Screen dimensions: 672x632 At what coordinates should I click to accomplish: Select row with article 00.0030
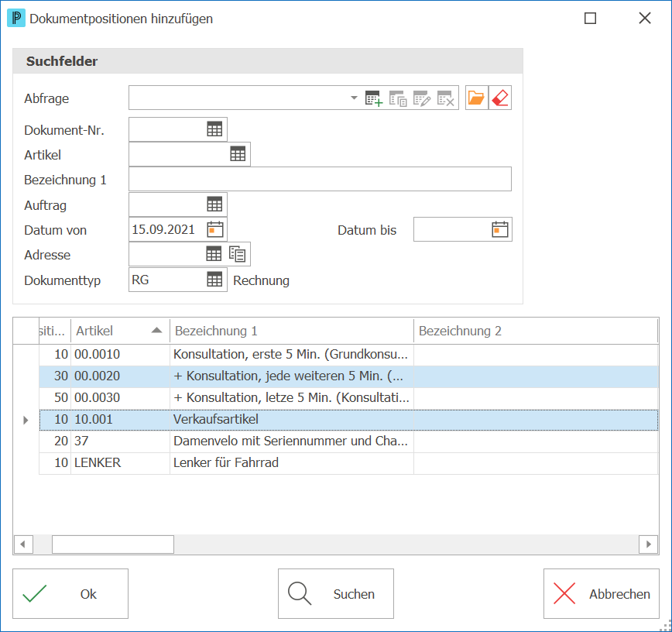348,398
